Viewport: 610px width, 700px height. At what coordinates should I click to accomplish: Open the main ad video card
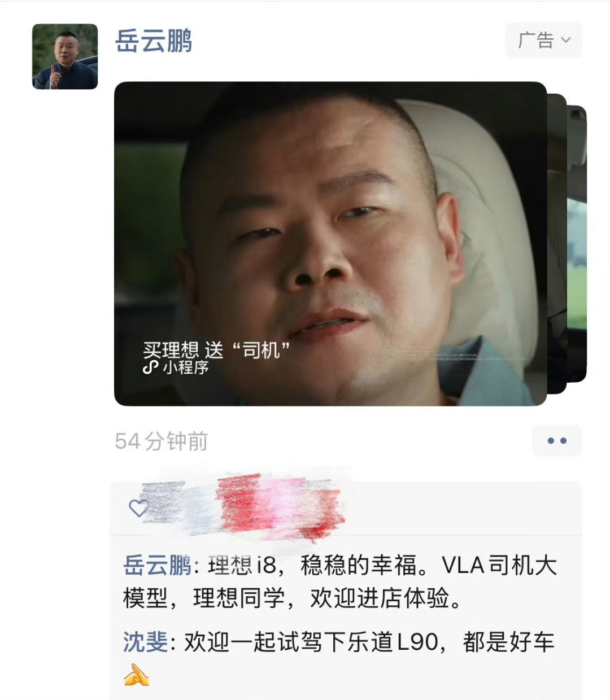click(330, 244)
